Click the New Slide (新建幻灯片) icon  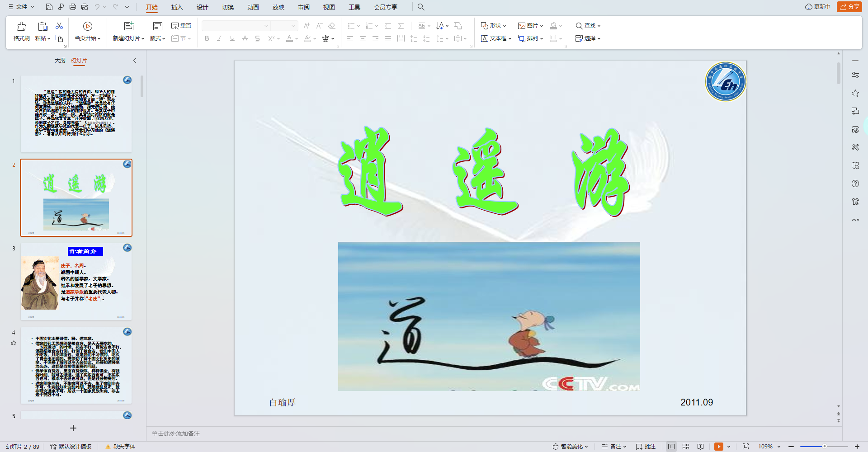pyautogui.click(x=129, y=26)
